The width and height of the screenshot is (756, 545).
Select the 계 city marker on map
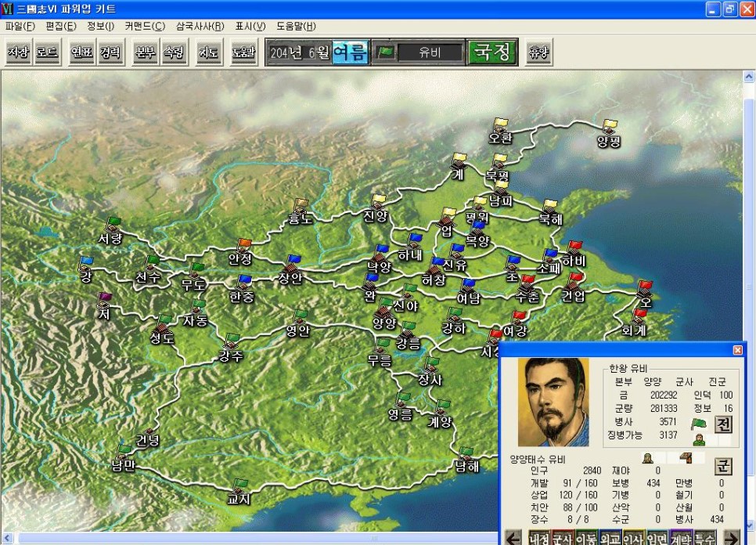pos(459,160)
